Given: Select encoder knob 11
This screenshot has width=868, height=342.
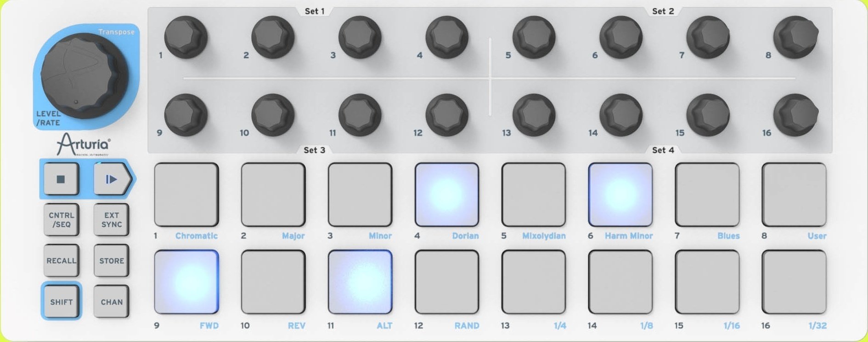Looking at the screenshot, I should (360, 115).
